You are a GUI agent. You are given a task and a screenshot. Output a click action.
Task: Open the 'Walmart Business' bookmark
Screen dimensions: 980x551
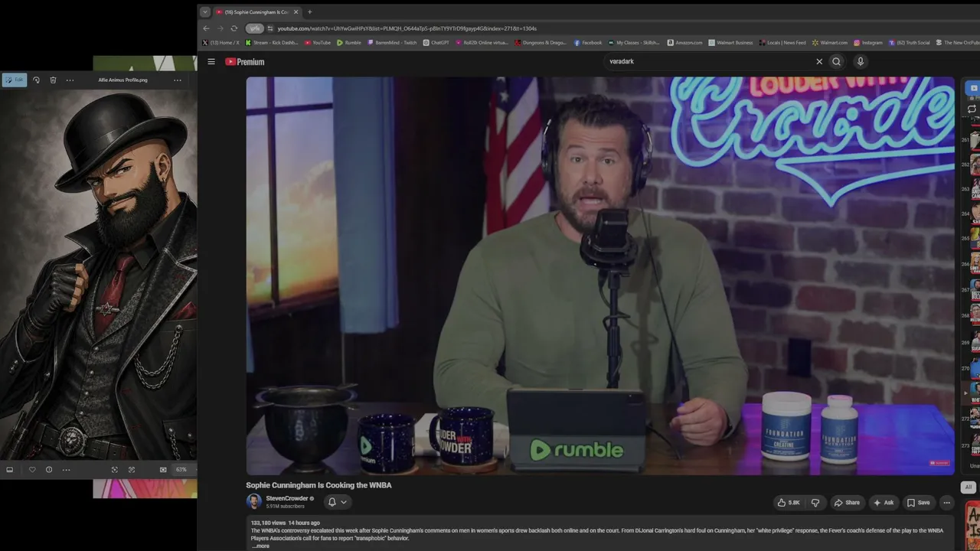(x=730, y=43)
